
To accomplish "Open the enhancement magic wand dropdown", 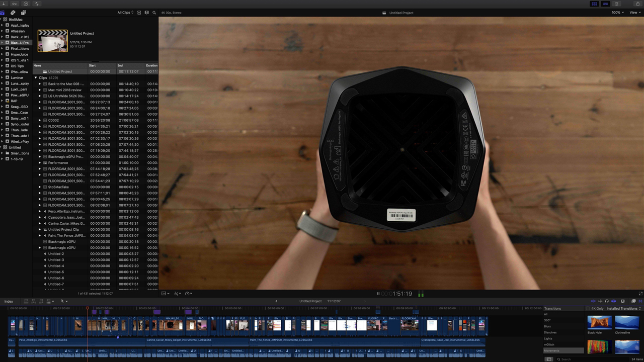I will (177, 294).
